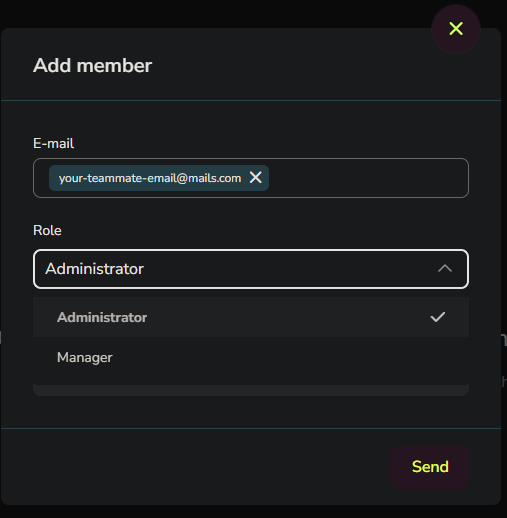
Task: Open the Role combo box showing Administrator
Action: point(251,269)
